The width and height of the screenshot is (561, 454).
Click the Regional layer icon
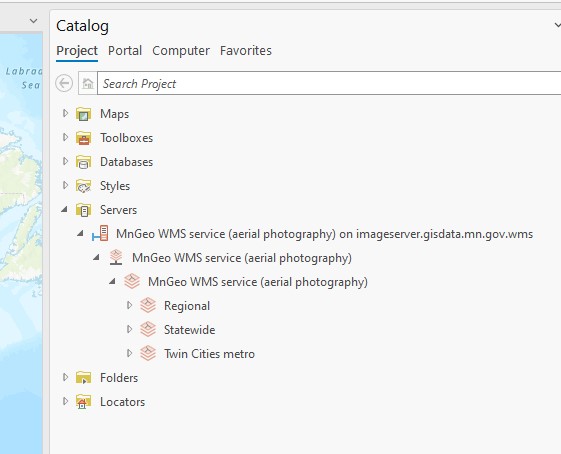point(148,306)
